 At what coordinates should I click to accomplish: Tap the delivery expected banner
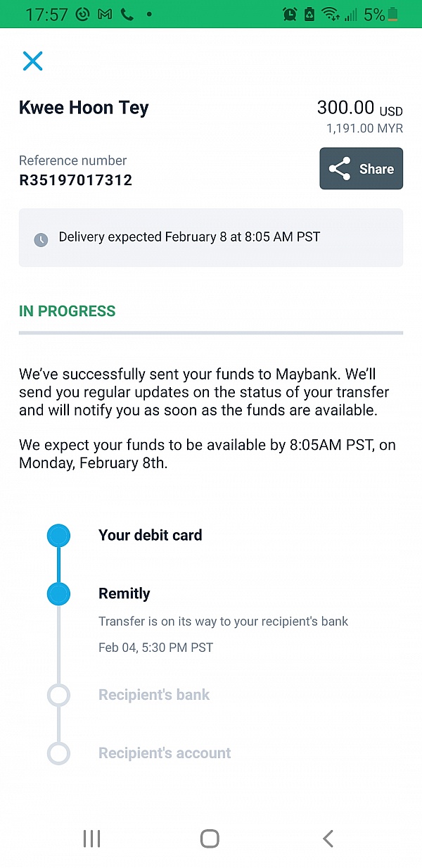[x=210, y=238]
